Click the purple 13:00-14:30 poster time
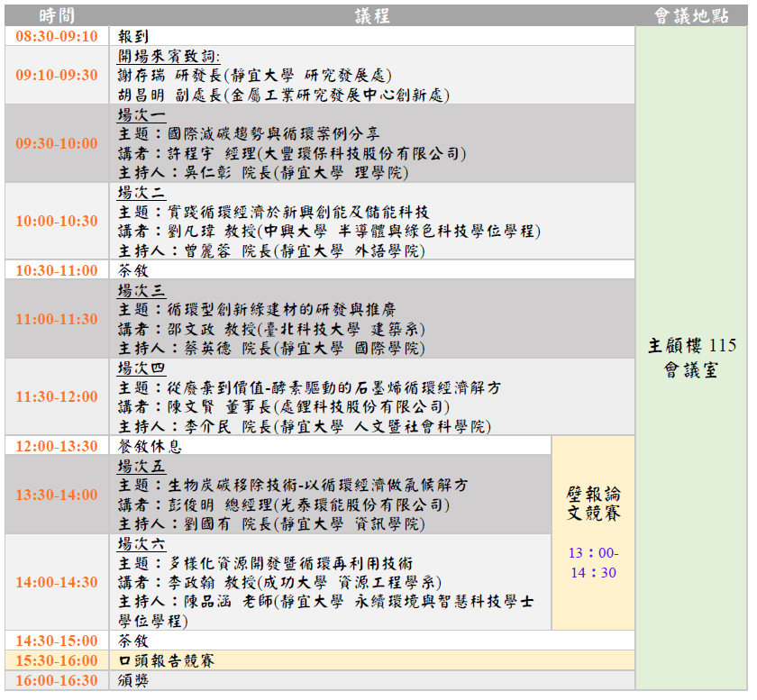Screen dimensions: 757x700 pyautogui.click(x=593, y=562)
